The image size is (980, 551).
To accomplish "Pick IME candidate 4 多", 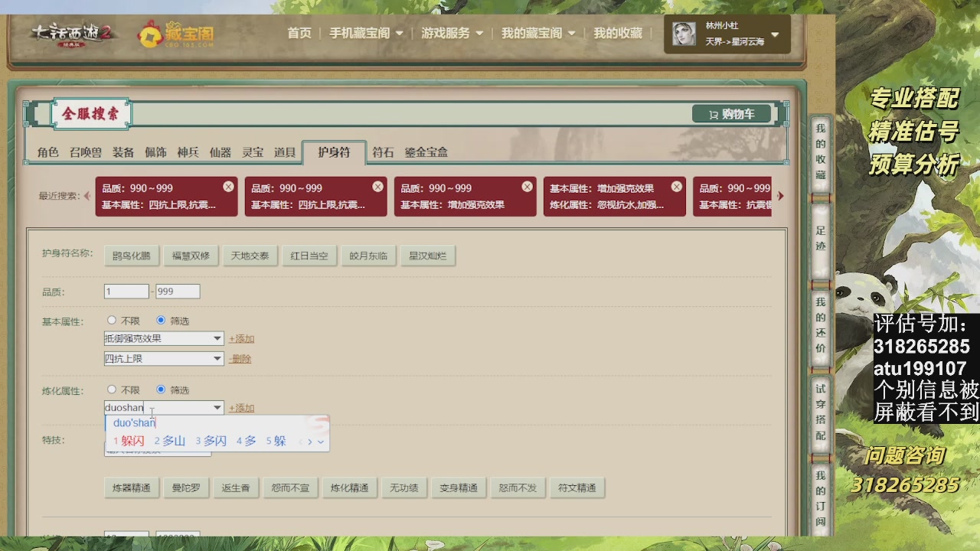I will 247,441.
